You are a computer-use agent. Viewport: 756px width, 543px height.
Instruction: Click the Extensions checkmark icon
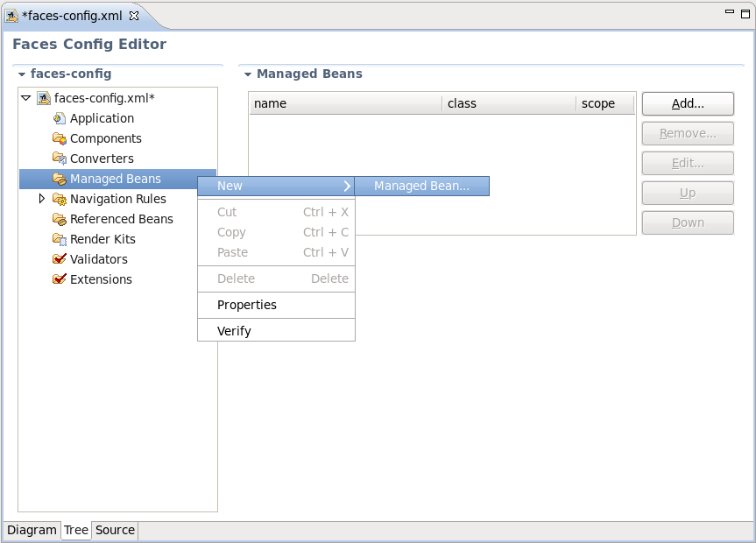(x=60, y=279)
